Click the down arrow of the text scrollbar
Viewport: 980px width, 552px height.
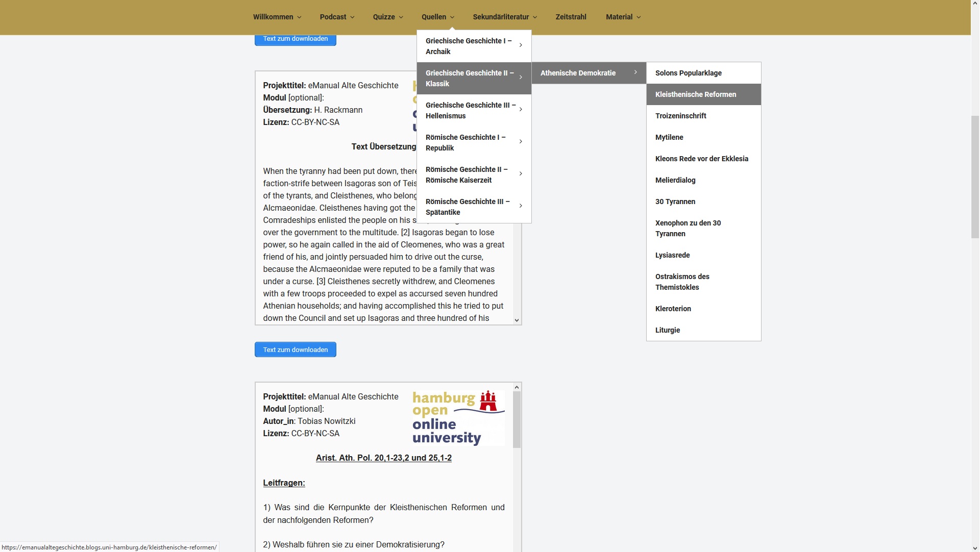[x=517, y=320]
